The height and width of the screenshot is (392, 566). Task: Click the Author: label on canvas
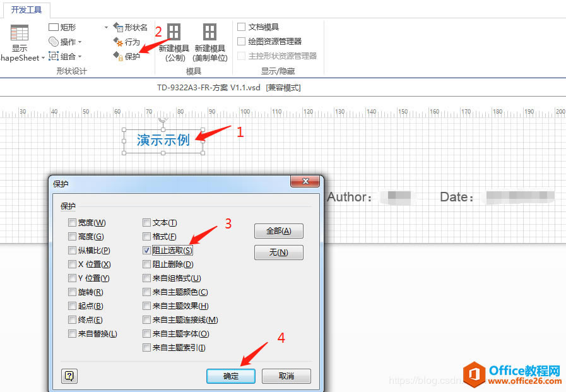[x=350, y=198]
